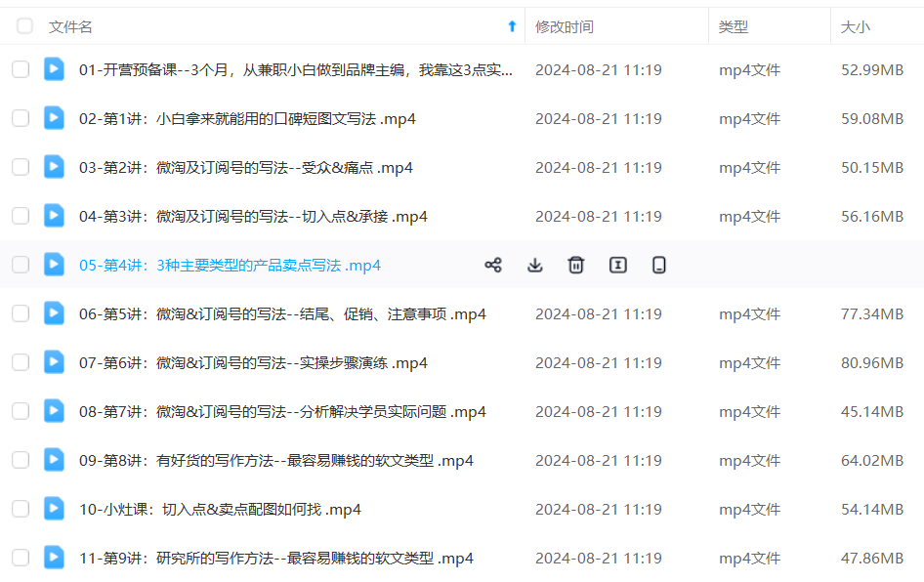Screen dimensions: 924x582
Task: Click the modified date on the 01-开营预备课 row
Action: [x=598, y=70]
